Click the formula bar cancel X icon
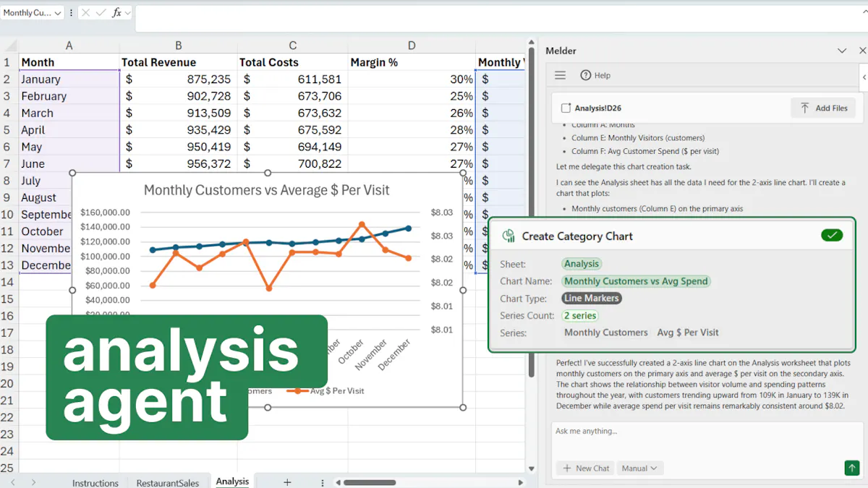This screenshot has width=868, height=488. (x=85, y=13)
